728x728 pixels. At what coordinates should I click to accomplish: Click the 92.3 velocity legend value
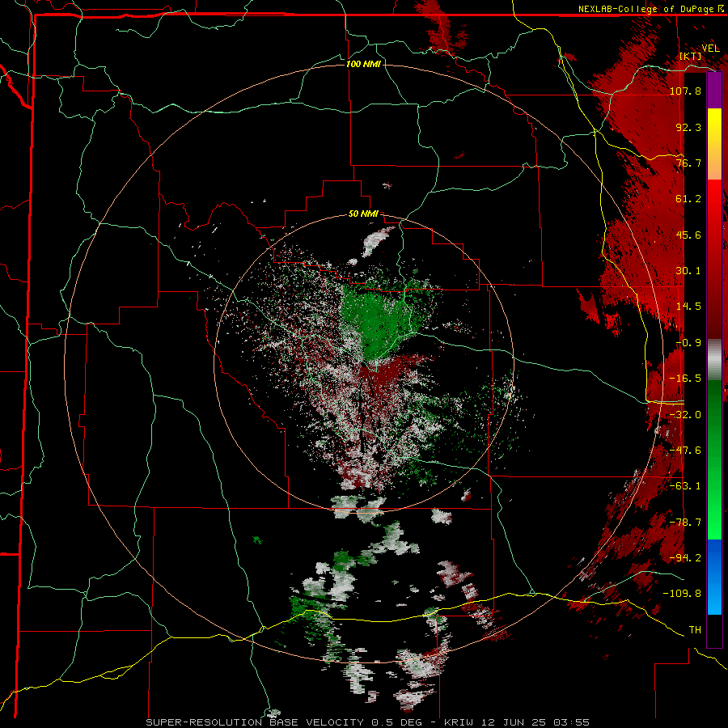[x=688, y=127]
